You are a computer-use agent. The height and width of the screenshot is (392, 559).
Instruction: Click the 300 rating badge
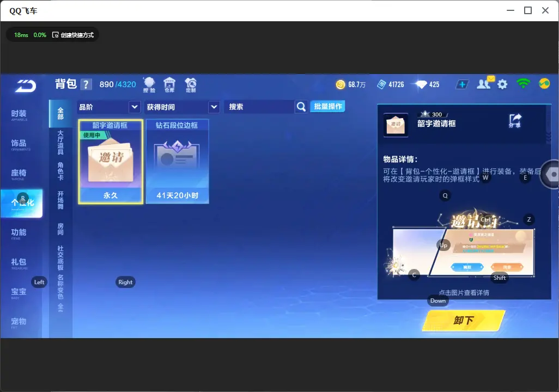[x=433, y=114]
